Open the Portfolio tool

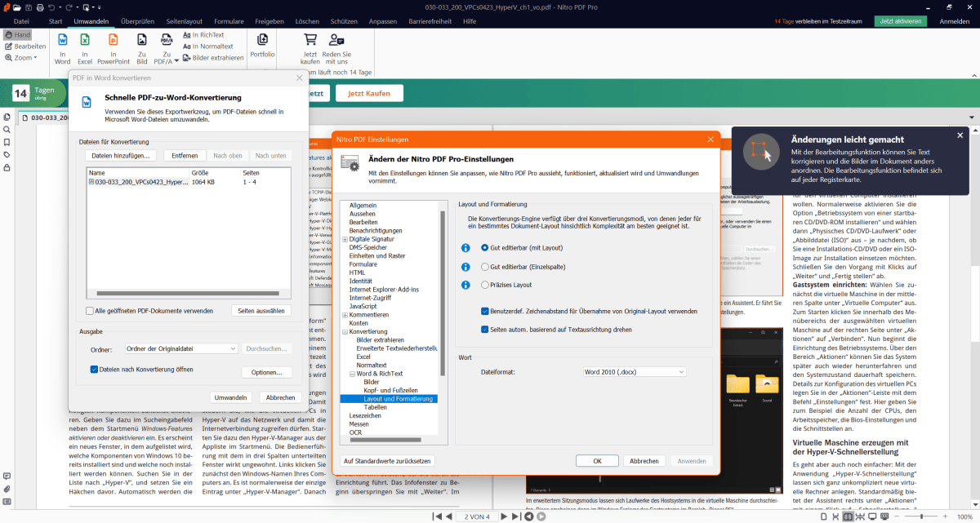tap(263, 45)
